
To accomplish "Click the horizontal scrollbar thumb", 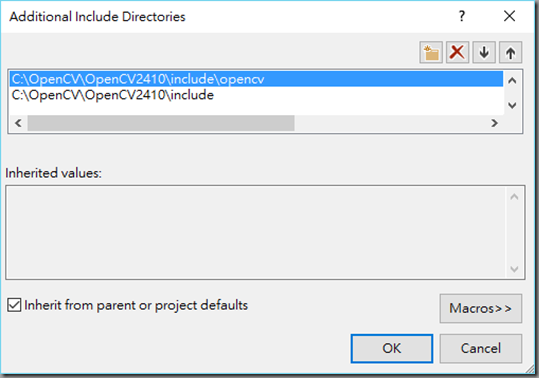I will pos(161,123).
